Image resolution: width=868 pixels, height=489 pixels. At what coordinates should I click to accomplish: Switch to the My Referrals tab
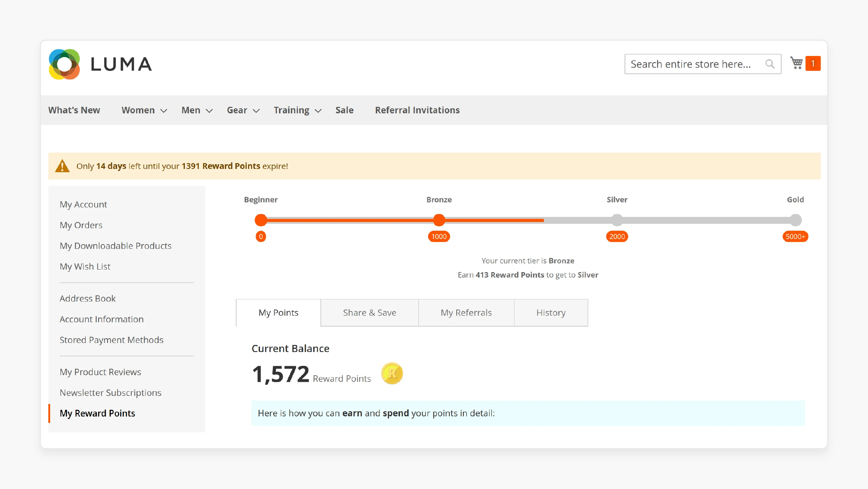[x=466, y=312]
